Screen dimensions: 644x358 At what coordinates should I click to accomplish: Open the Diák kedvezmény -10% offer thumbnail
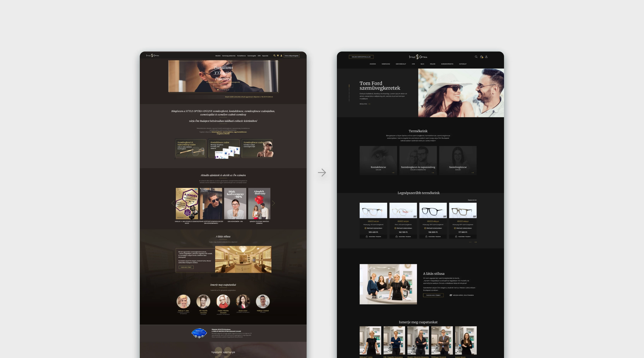(x=235, y=204)
